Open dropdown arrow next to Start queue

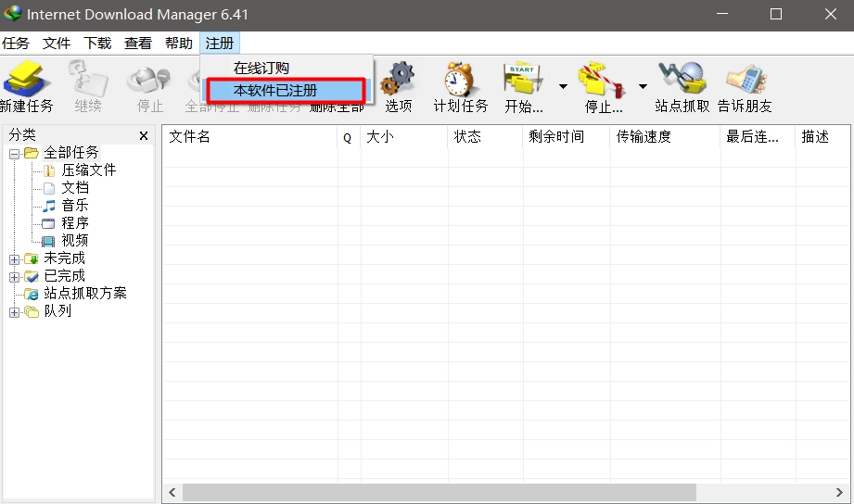click(563, 86)
